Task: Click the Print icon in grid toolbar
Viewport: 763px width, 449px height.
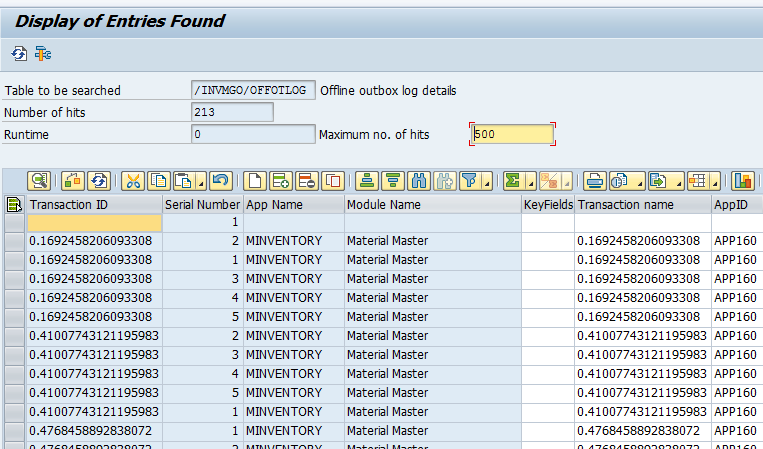Action: (594, 181)
